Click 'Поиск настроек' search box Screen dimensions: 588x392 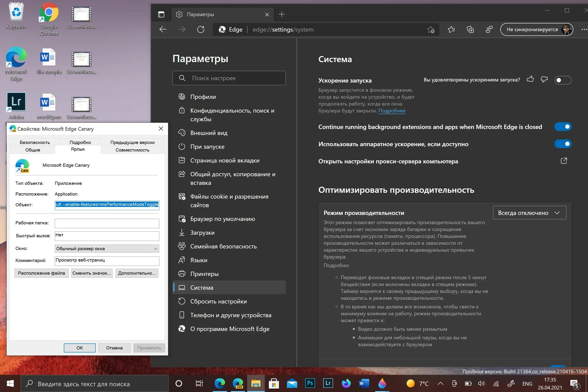tap(229, 78)
